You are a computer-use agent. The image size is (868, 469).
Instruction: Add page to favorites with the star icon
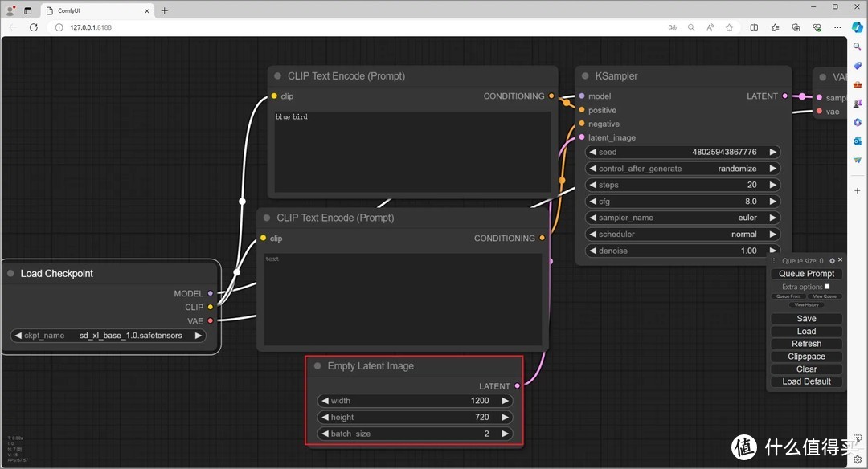tap(729, 27)
